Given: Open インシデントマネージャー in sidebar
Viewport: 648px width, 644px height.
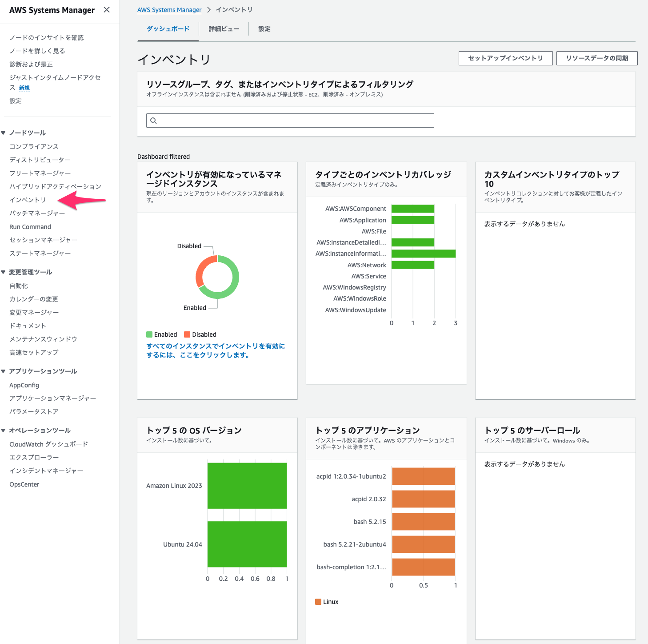Looking at the screenshot, I should 46,471.
